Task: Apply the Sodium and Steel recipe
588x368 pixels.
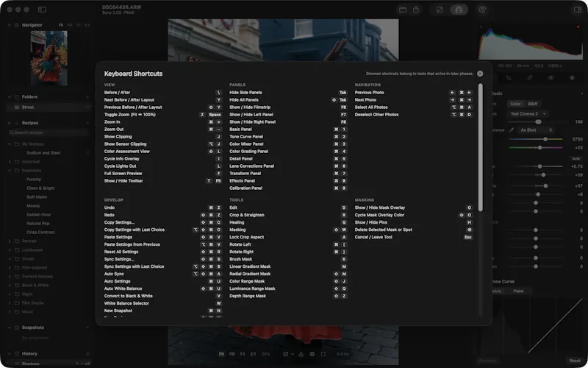Action: tap(43, 153)
